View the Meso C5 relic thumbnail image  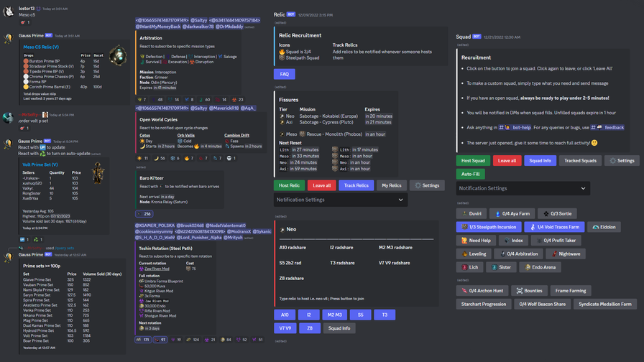[118, 55]
